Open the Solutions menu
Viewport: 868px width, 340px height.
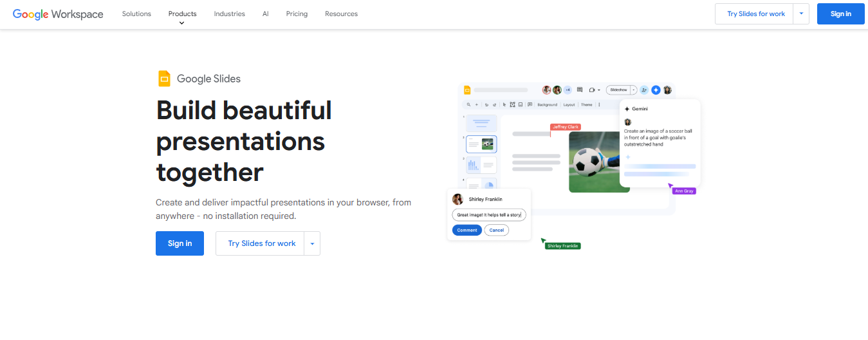136,14
